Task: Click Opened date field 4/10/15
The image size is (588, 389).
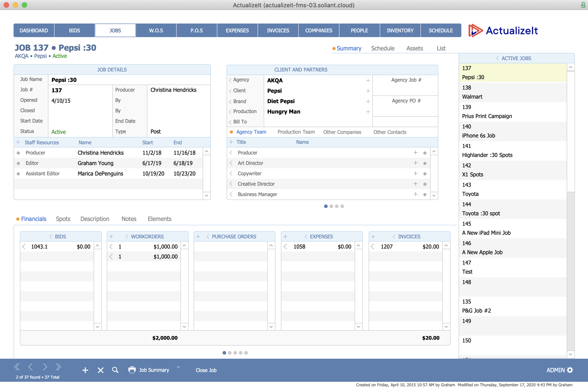Action: pos(80,100)
